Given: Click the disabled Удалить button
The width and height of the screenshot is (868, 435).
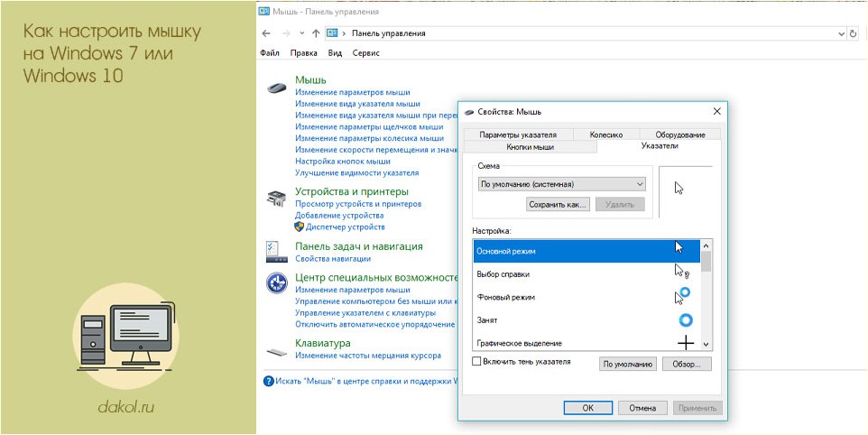Looking at the screenshot, I should pyautogui.click(x=620, y=204).
